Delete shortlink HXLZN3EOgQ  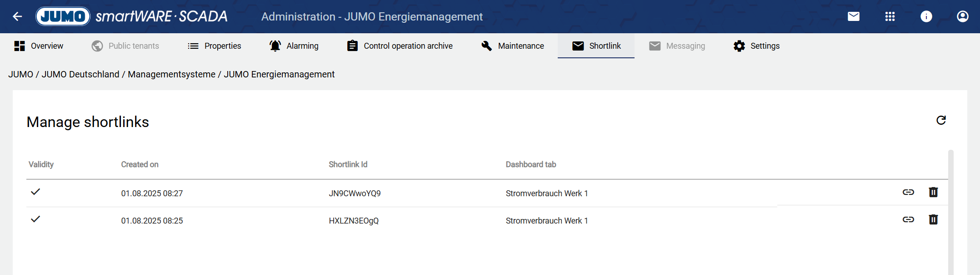(933, 220)
